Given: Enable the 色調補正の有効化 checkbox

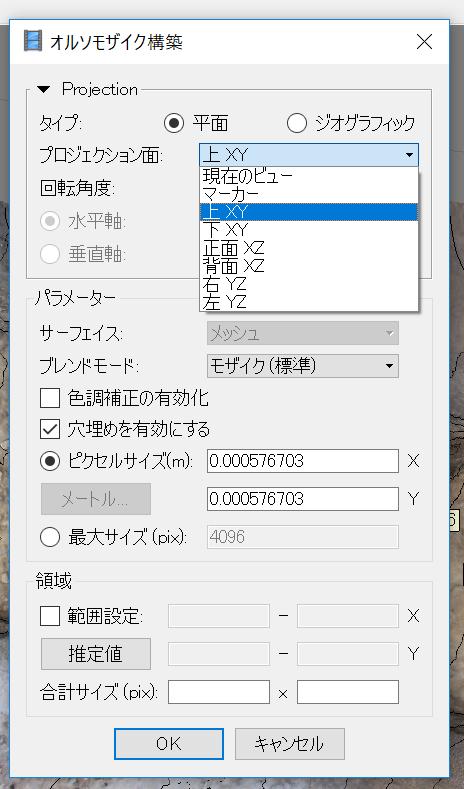Looking at the screenshot, I should pos(50,398).
